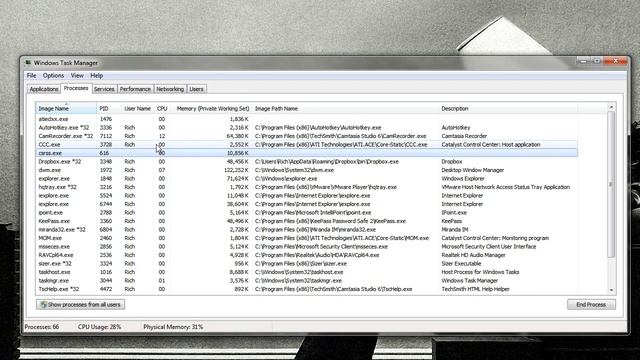Open the View menu
This screenshot has height=360, width=640.
click(x=77, y=76)
